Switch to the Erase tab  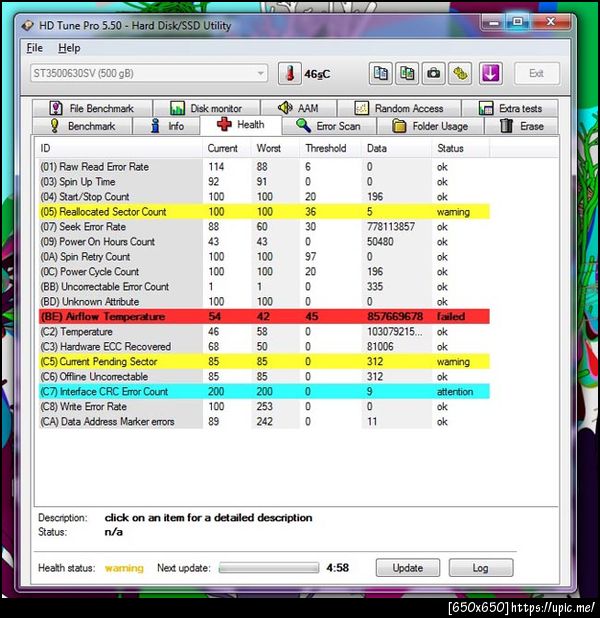522,126
